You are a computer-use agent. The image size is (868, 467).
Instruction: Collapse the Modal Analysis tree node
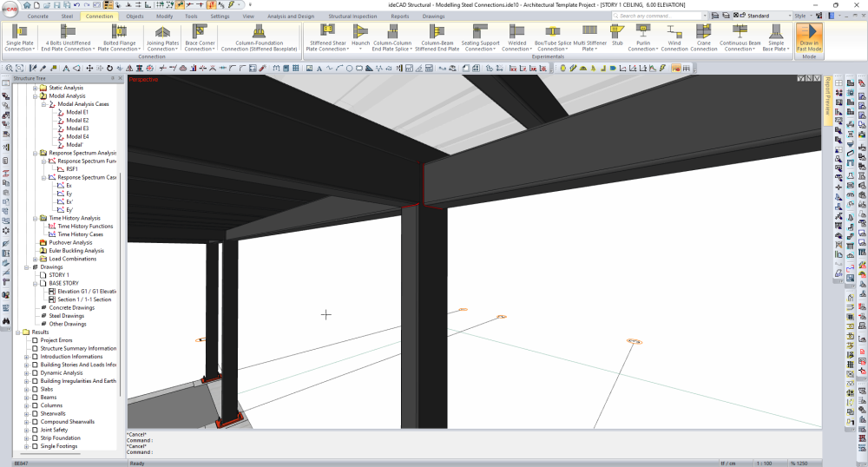tap(35, 96)
